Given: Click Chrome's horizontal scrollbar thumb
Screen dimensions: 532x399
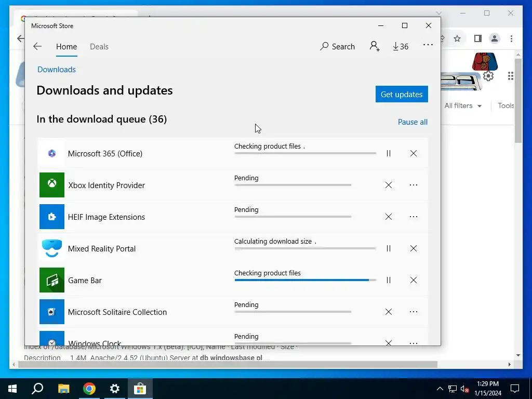Looking at the screenshot, I should (x=228, y=364).
